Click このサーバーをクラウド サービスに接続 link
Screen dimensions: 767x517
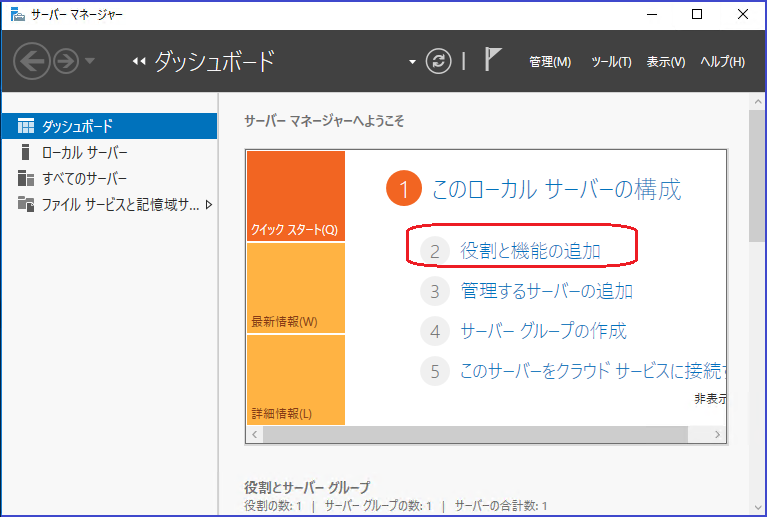tap(593, 371)
